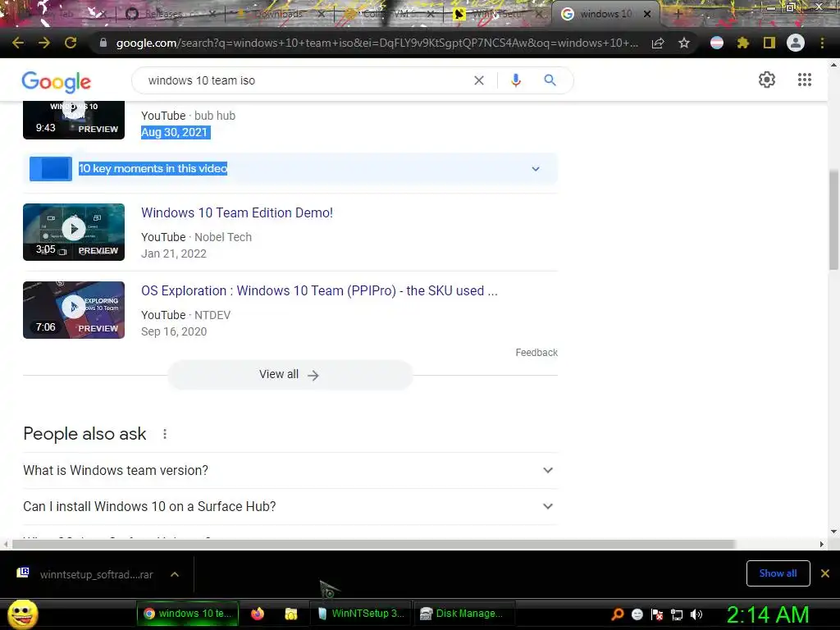Open People also ask options menu
Screen dimensions: 840x630
pyautogui.click(x=165, y=434)
